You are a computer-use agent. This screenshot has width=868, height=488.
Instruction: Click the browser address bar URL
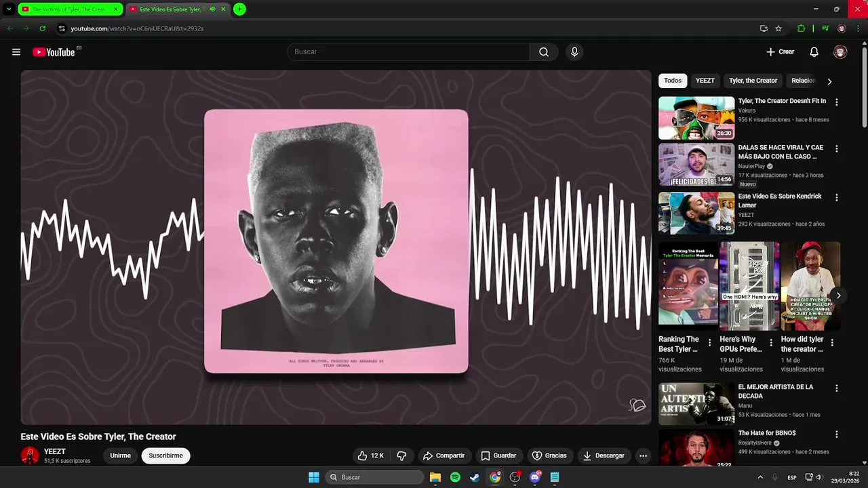pyautogui.click(x=137, y=28)
